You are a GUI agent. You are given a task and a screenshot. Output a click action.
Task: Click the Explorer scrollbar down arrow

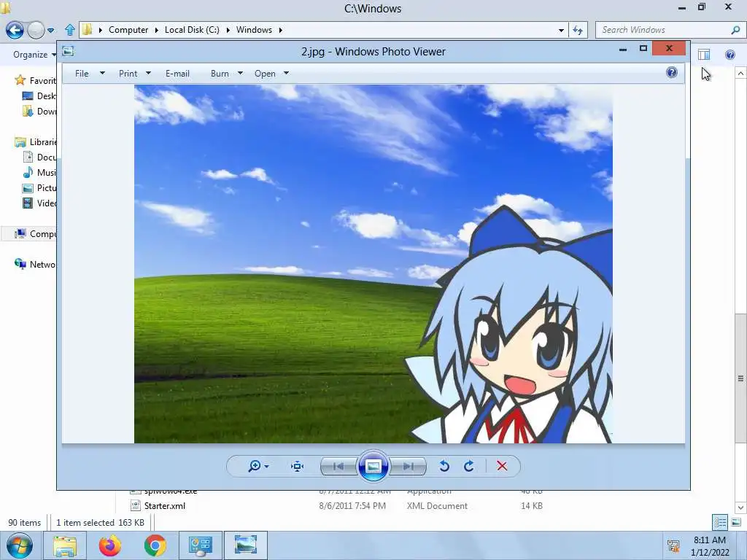pyautogui.click(x=740, y=507)
